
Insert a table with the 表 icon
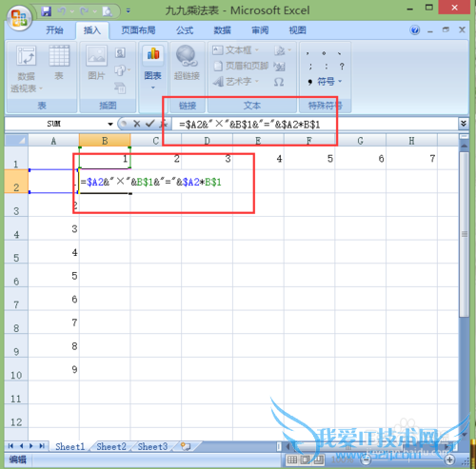[59, 55]
